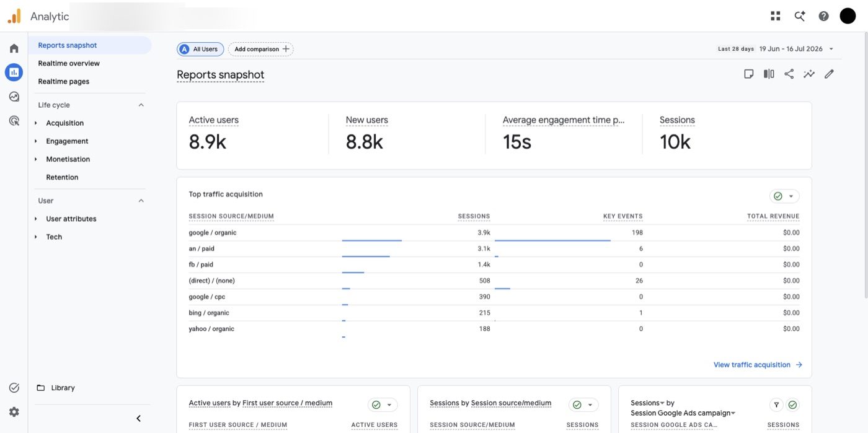The image size is (868, 433).
Task: Click the fb / paid row
Action: (x=494, y=265)
